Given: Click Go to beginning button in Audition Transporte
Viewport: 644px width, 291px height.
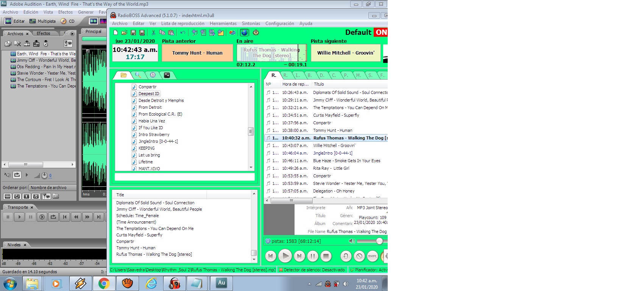Looking at the screenshot, I should (65, 217).
